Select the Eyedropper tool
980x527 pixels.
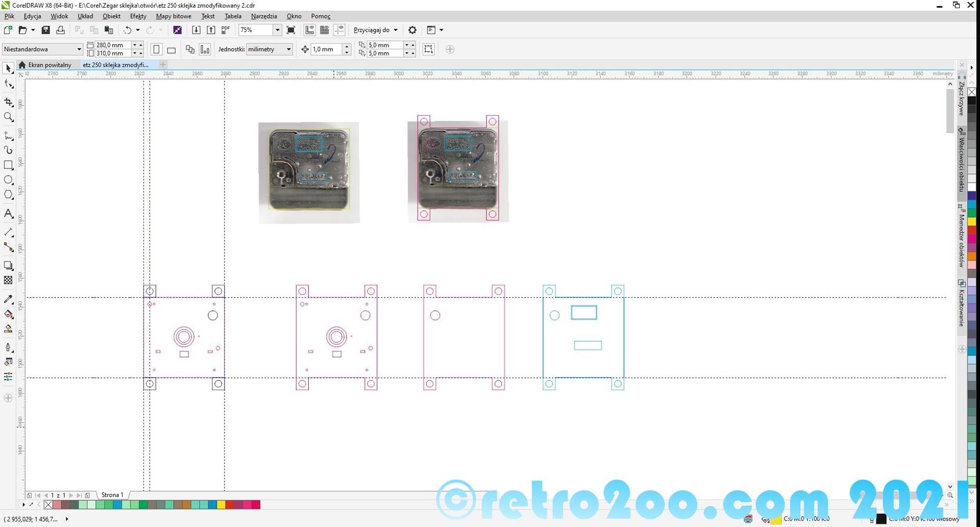(x=8, y=299)
